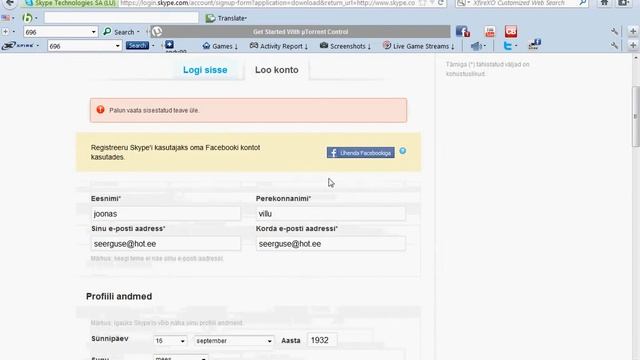Screen dimensions: 640x360
Task: Open the birth month dropdown showing september
Action: 234,340
